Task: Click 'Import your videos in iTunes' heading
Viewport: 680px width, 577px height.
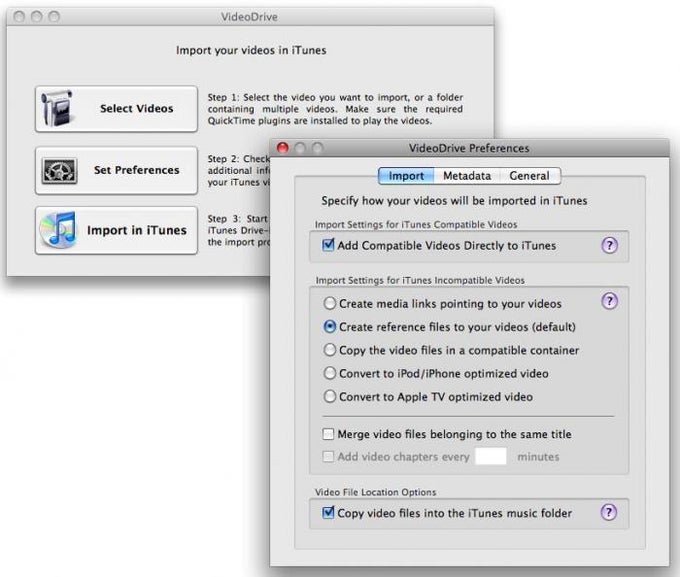Action: coord(251,50)
